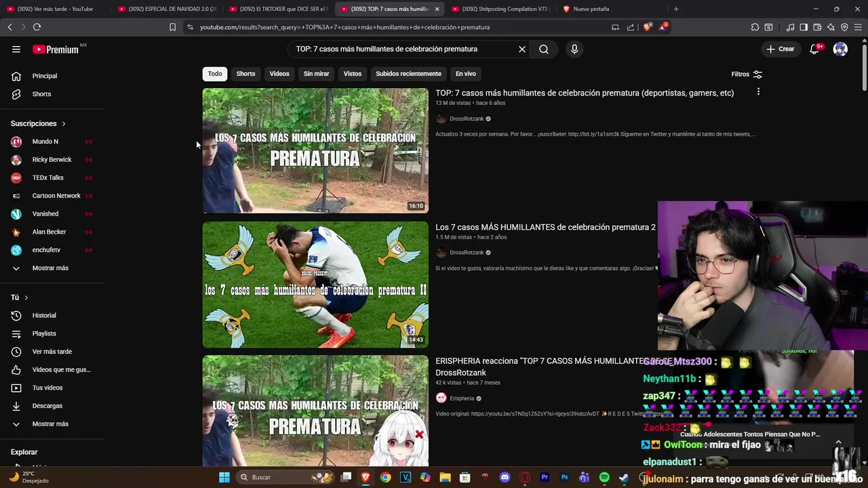Viewport: 868px width, 488px height.
Task: Open Discord from the taskbar
Action: (505, 477)
